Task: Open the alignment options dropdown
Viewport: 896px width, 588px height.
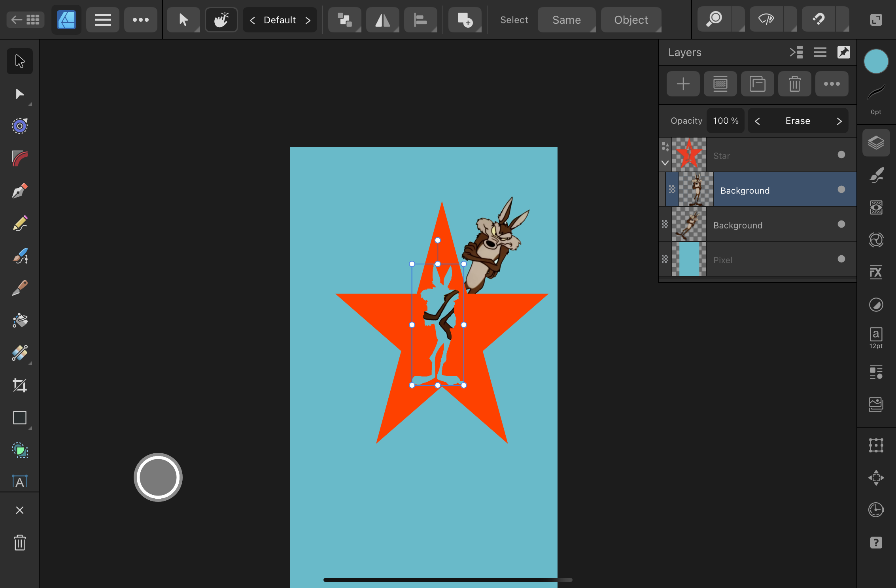Action: pos(421,20)
